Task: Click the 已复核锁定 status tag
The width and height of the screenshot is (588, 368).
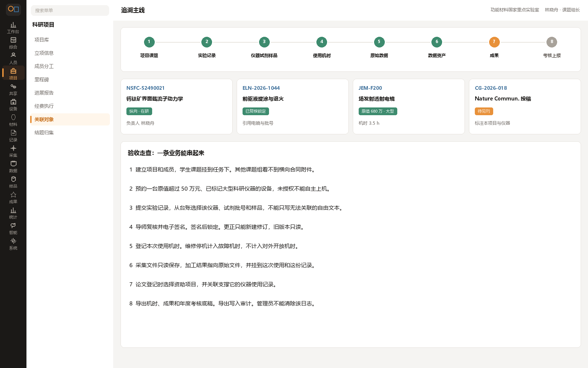Action: (255, 111)
